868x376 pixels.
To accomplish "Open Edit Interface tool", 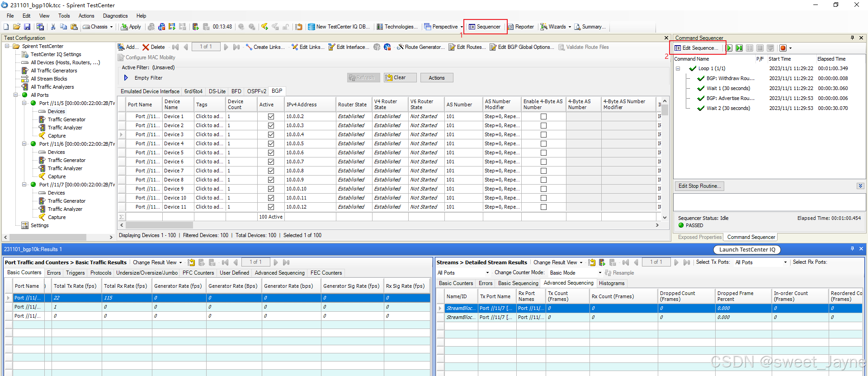I will [349, 47].
